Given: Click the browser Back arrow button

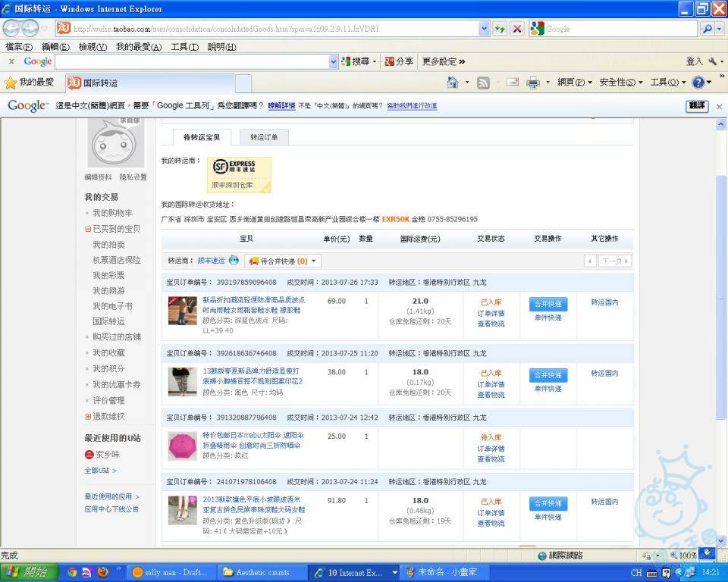Looking at the screenshot, I should (11, 29).
